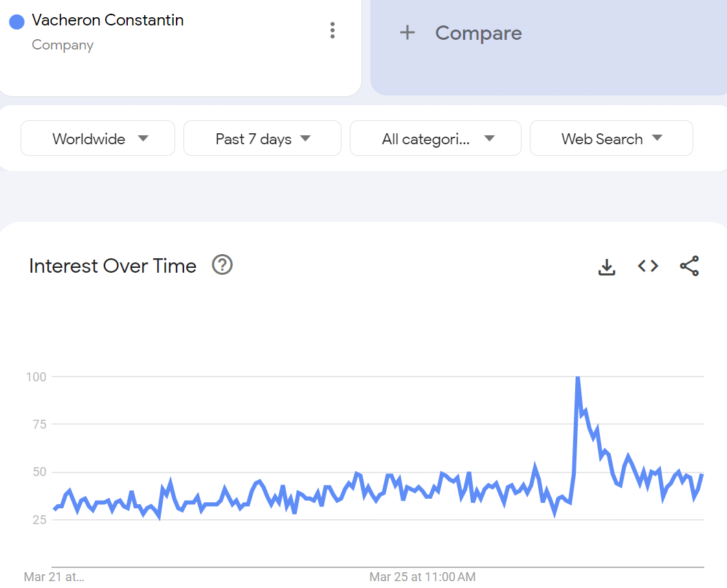The height and width of the screenshot is (588, 727).
Task: Open the Worldwide region dropdown
Action: tap(98, 139)
